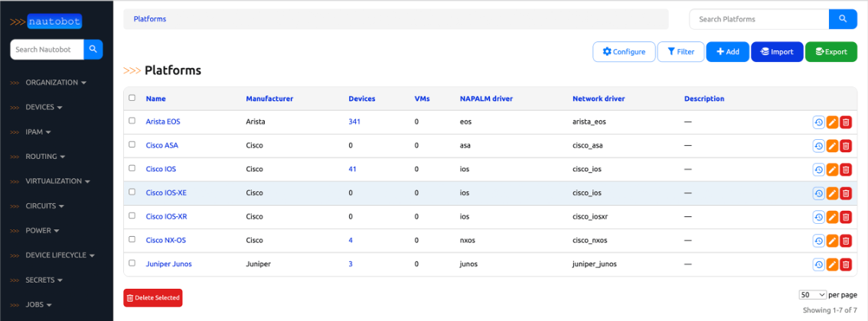Expand the JOBS sidebar menu
Image resolution: width=868 pixels, height=321 pixels.
39,305
